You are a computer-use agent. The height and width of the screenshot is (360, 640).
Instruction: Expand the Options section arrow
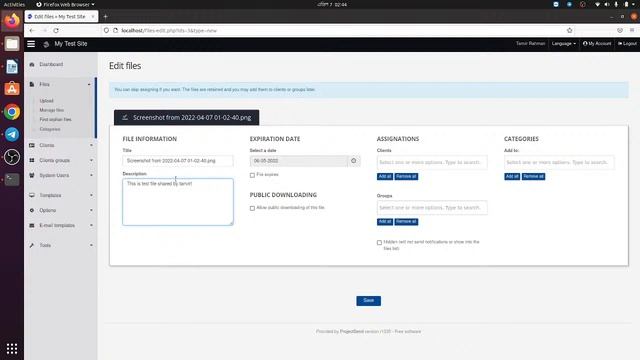[x=91, y=211]
